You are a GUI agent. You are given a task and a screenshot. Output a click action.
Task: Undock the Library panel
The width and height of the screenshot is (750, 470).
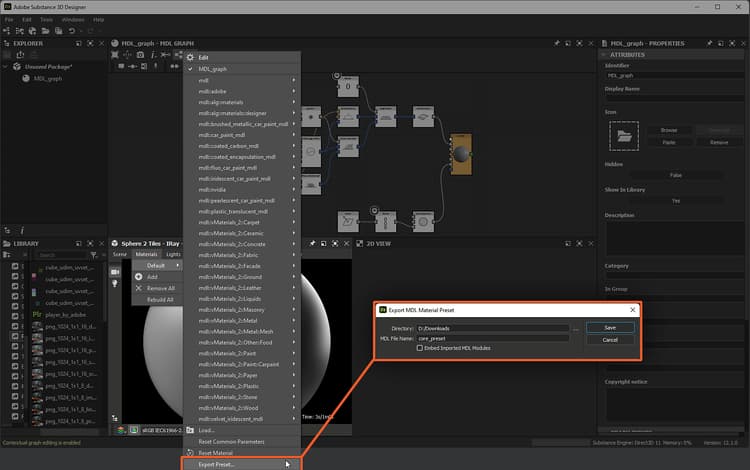tap(78, 243)
